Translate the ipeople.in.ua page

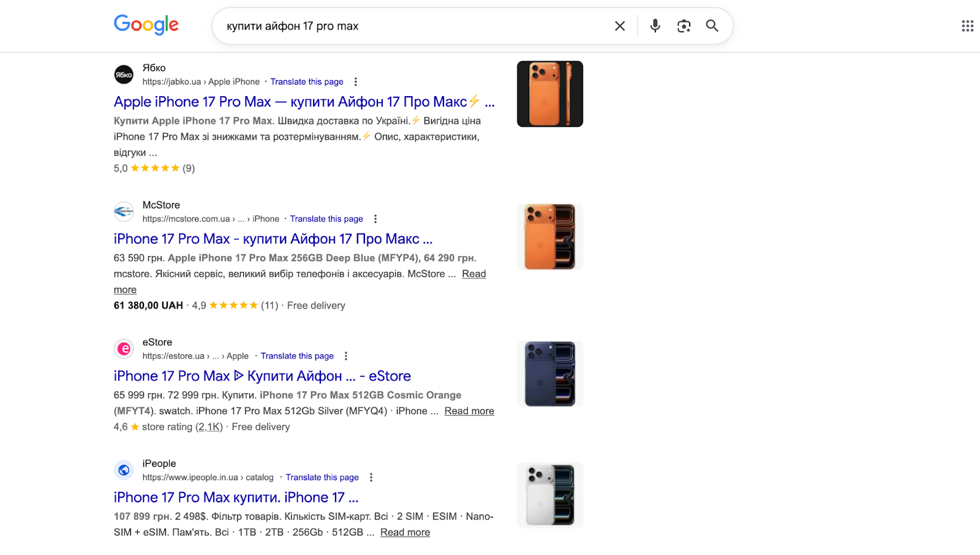tap(322, 478)
